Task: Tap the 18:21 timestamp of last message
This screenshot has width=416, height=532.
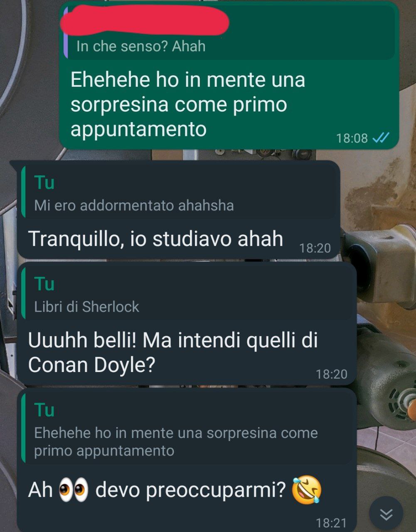Action: click(x=331, y=522)
